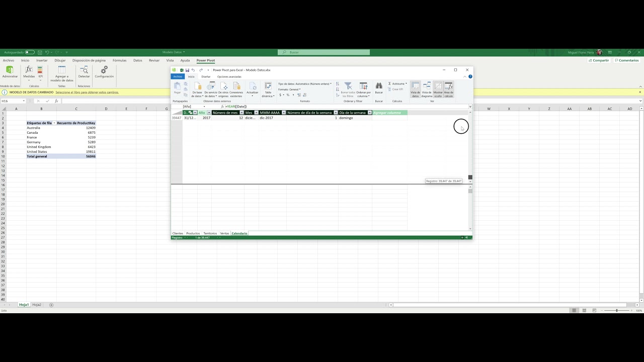
Task: Toggle the Autoguardado switch
Action: (30, 52)
